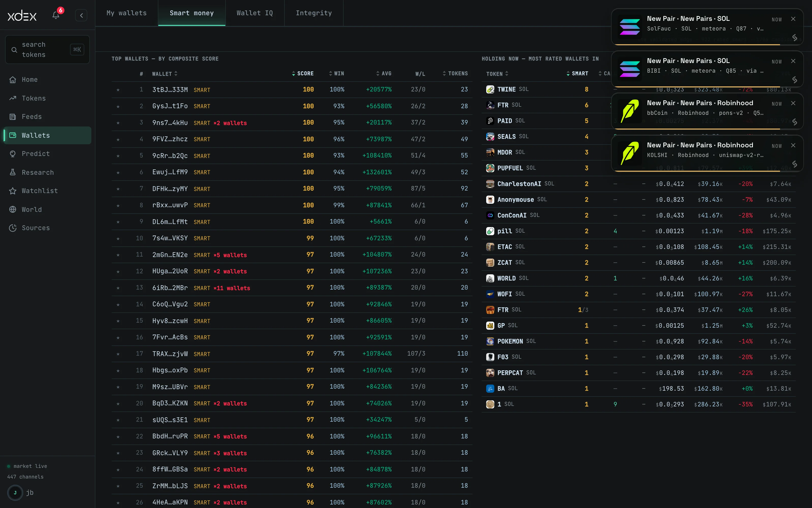Open Home from the sidebar

point(47,80)
